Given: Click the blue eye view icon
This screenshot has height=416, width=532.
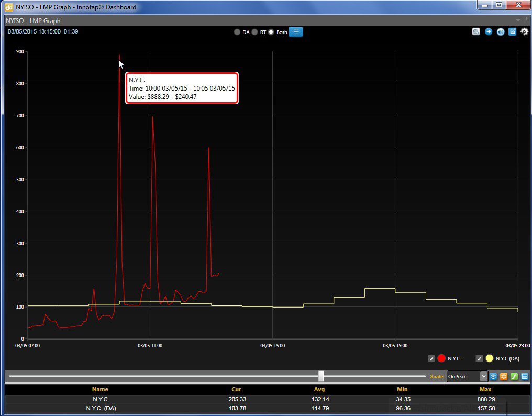Looking at the screenshot, I should point(493,376).
